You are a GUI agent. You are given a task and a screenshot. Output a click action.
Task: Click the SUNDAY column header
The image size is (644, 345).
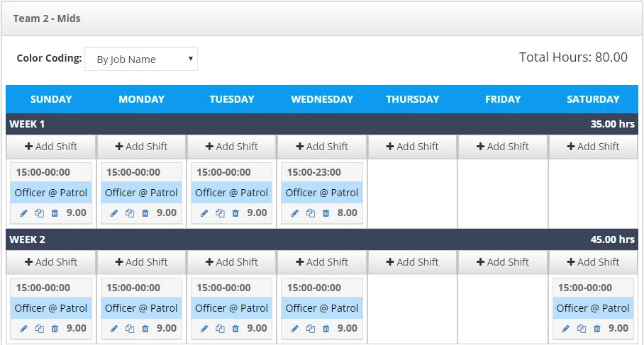point(51,99)
